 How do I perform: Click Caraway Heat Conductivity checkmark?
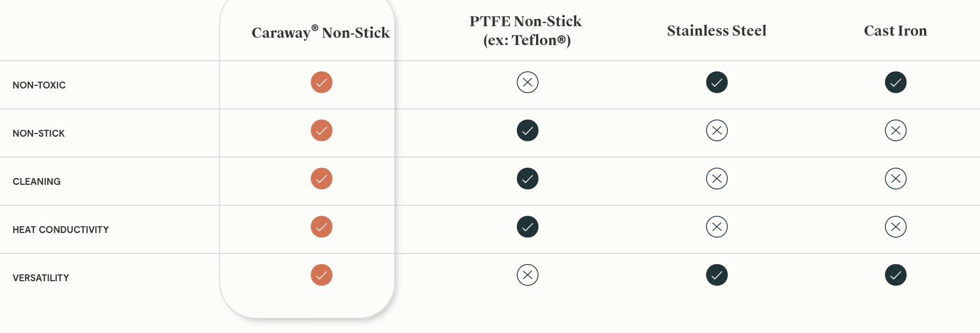pos(322,227)
